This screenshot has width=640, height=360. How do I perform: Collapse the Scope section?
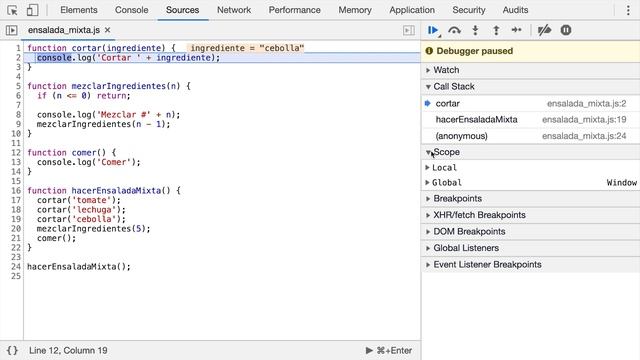pyautogui.click(x=530, y=152)
